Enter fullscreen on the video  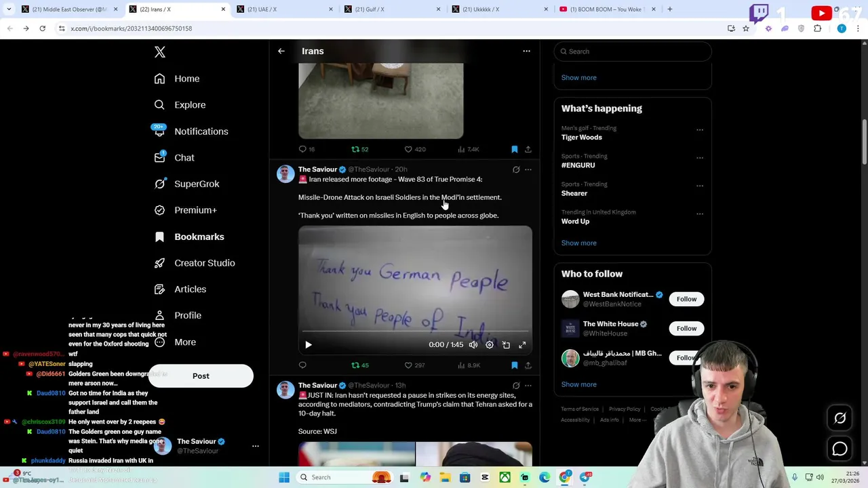coord(522,345)
